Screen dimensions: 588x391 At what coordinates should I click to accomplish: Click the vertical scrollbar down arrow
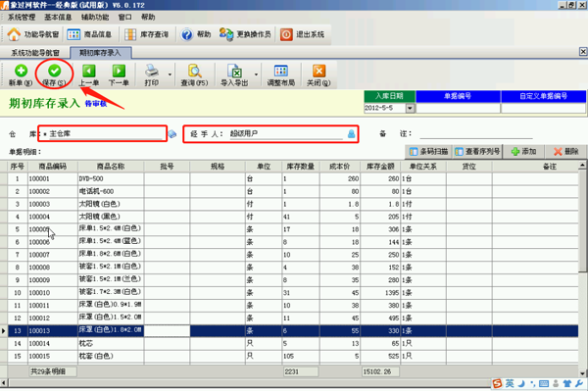[x=582, y=373]
